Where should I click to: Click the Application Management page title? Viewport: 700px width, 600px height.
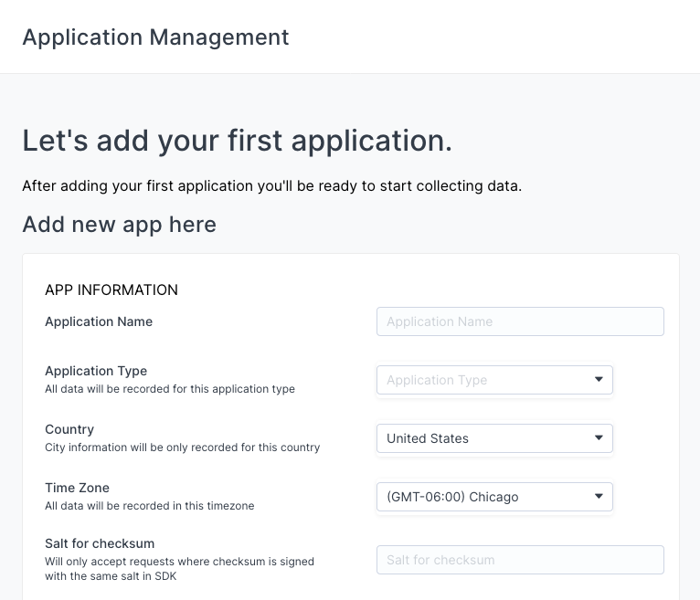(x=155, y=37)
